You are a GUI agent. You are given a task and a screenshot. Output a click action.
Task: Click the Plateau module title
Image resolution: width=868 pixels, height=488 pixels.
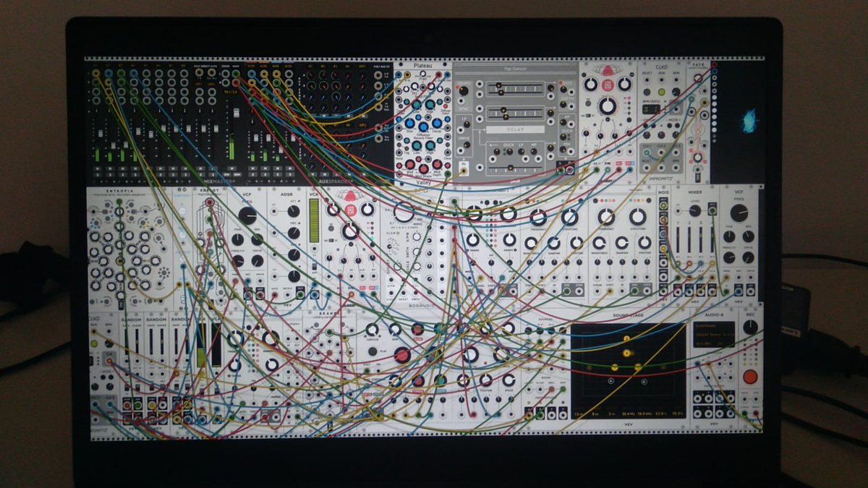click(422, 66)
